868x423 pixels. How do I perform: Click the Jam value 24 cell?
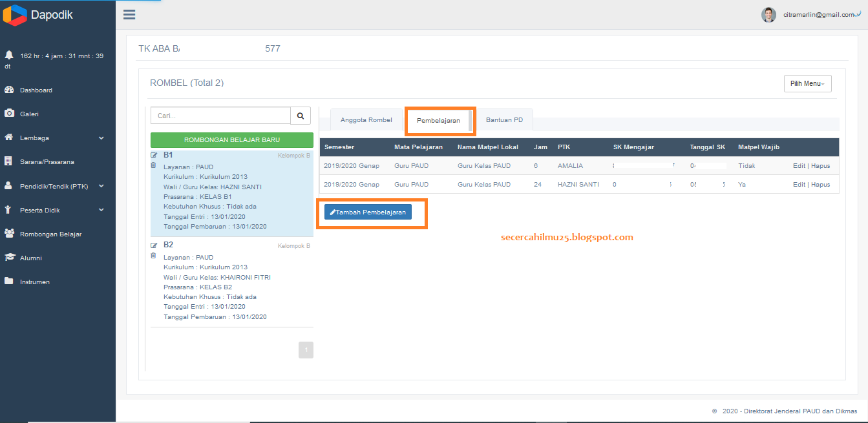point(538,185)
